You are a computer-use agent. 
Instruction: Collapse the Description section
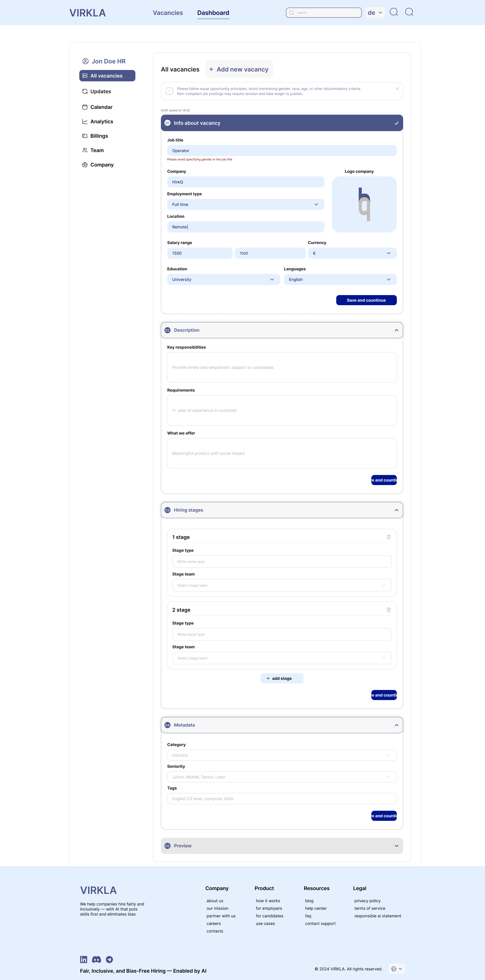coord(396,330)
